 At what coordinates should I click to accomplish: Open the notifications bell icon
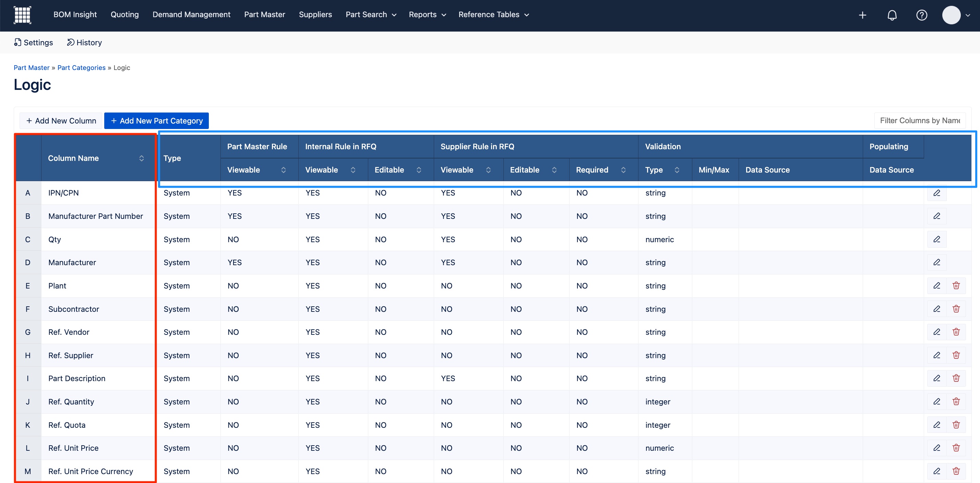(x=892, y=15)
